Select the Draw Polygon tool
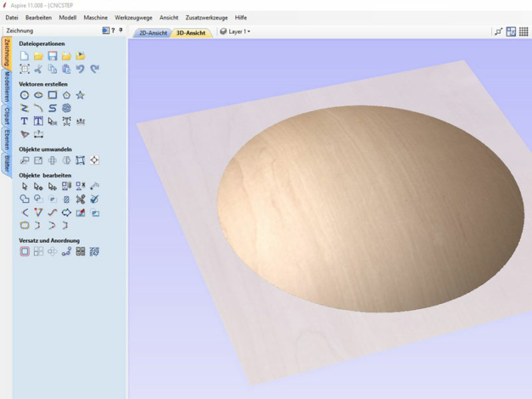Image resolution: width=532 pixels, height=399 pixels. [66, 95]
